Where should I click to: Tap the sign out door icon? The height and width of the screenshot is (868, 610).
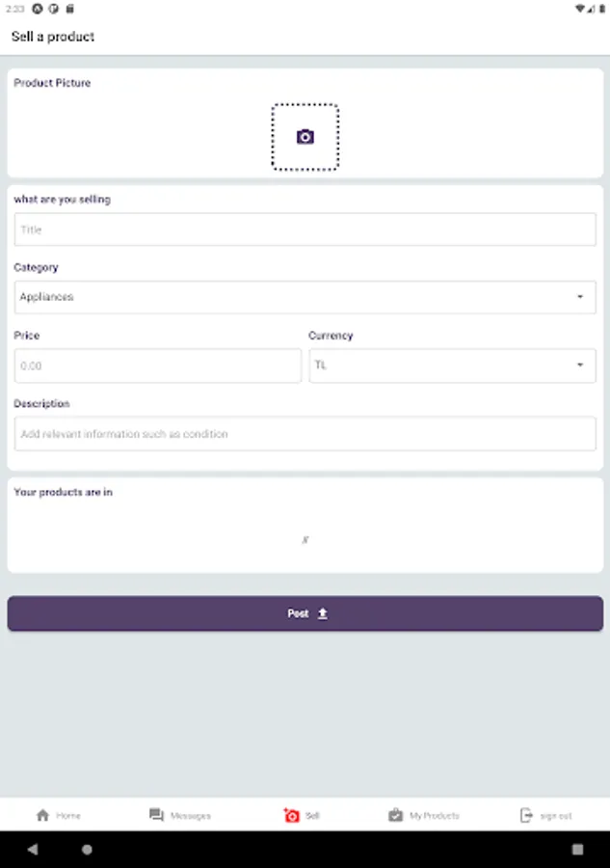[x=526, y=815]
